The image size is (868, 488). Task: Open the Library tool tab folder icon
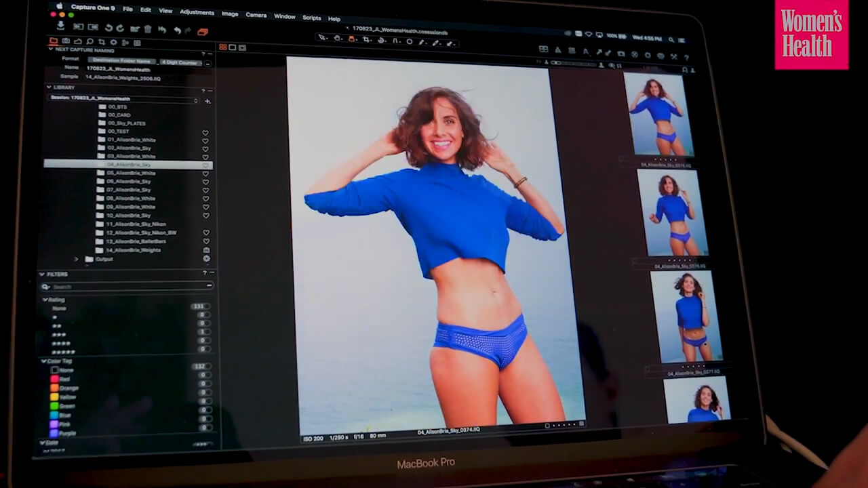54,41
